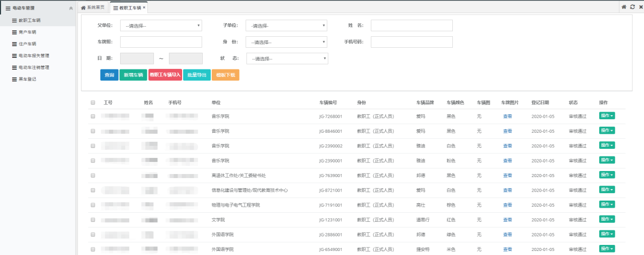Click the list icon beside 商户车辆
644x255 pixels.
(14, 32)
